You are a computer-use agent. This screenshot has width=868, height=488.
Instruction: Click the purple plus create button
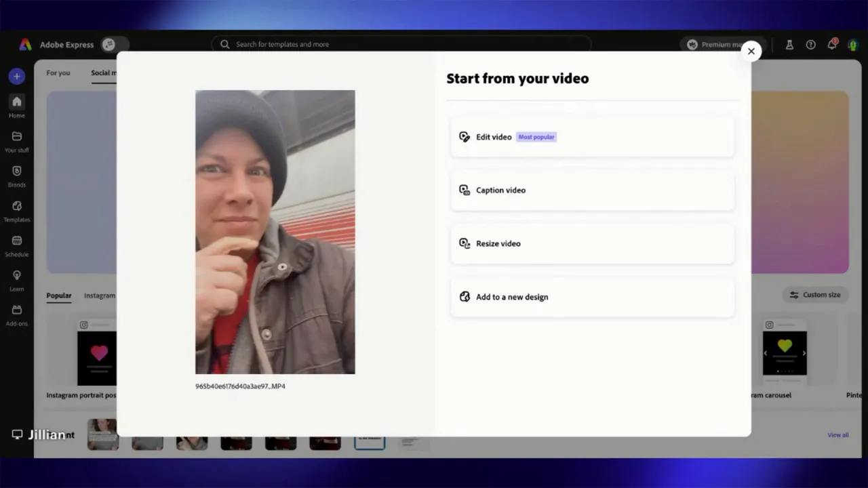click(x=16, y=76)
